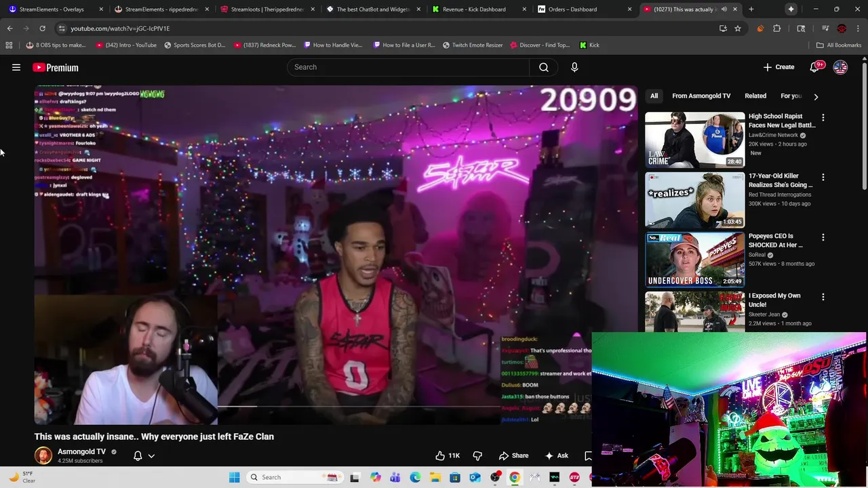Open 8 OBS tips to make... bookmark
The height and width of the screenshot is (488, 868).
click(56, 45)
